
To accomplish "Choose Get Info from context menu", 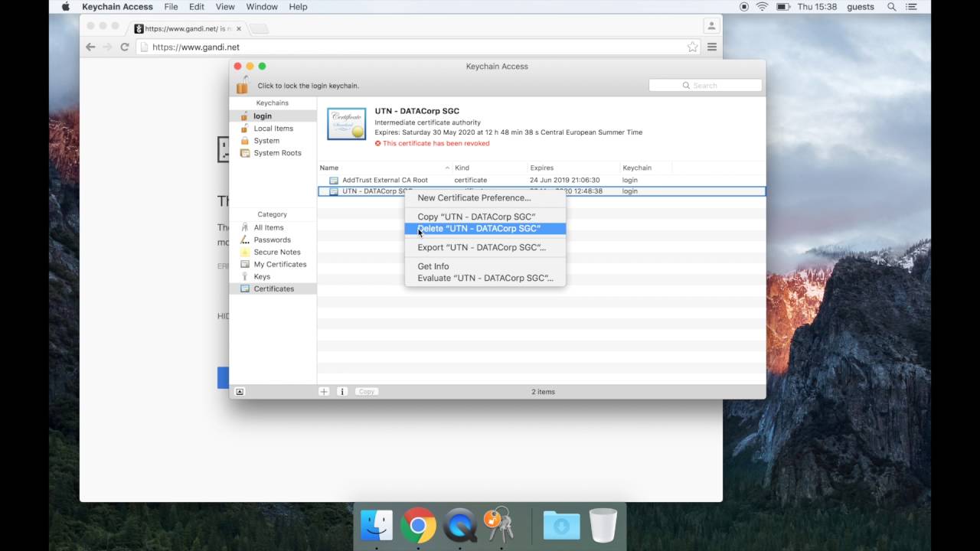I will point(485,266).
